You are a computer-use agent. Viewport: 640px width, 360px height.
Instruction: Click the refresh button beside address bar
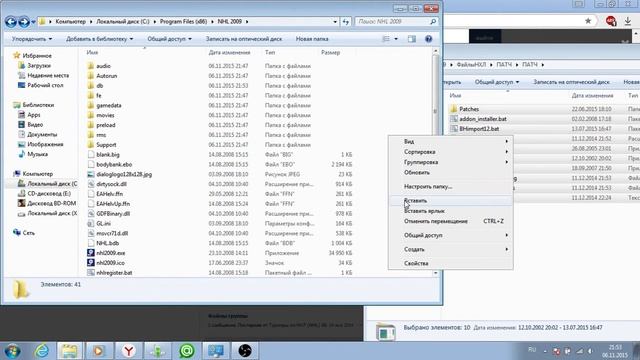(346, 22)
